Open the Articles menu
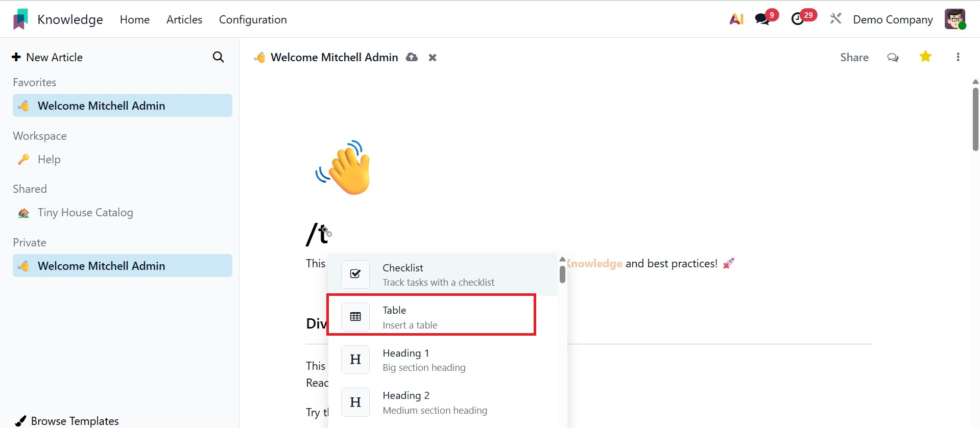Image resolution: width=980 pixels, height=428 pixels. pos(184,19)
